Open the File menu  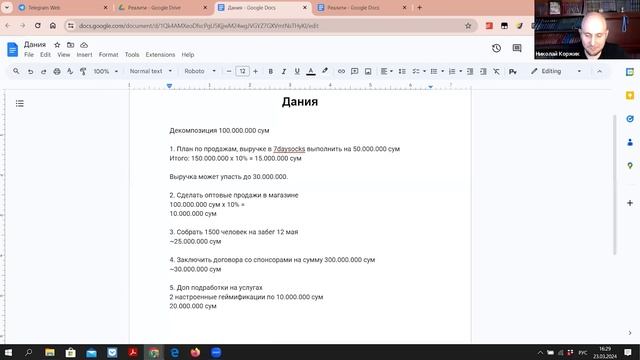point(29,55)
